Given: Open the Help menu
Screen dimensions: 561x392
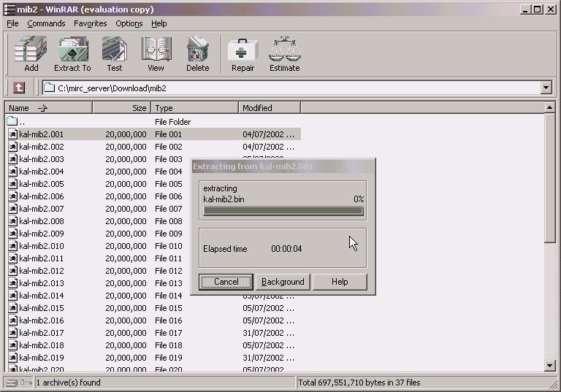Looking at the screenshot, I should coord(159,23).
